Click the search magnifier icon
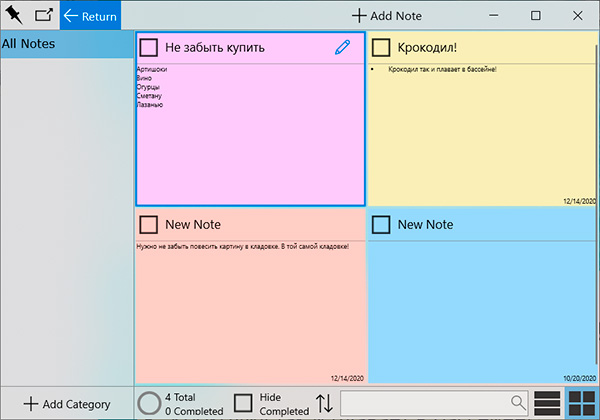Screen dimensions: 600x420 (518, 402)
